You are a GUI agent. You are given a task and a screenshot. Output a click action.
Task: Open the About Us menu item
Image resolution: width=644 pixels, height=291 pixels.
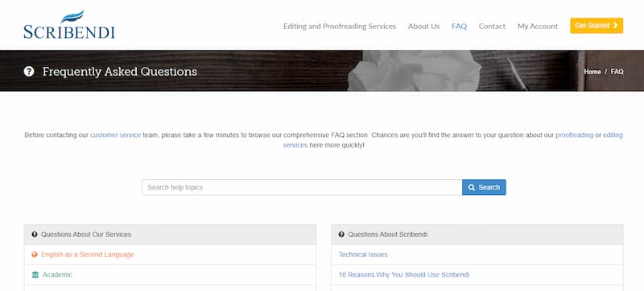click(x=424, y=27)
